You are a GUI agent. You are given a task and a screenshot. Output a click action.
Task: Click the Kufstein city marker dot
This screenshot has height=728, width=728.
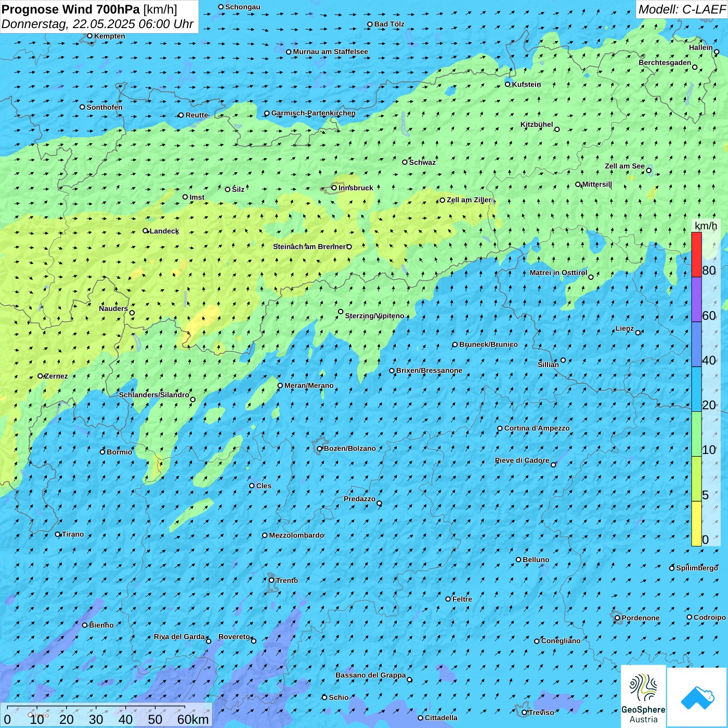[508, 84]
